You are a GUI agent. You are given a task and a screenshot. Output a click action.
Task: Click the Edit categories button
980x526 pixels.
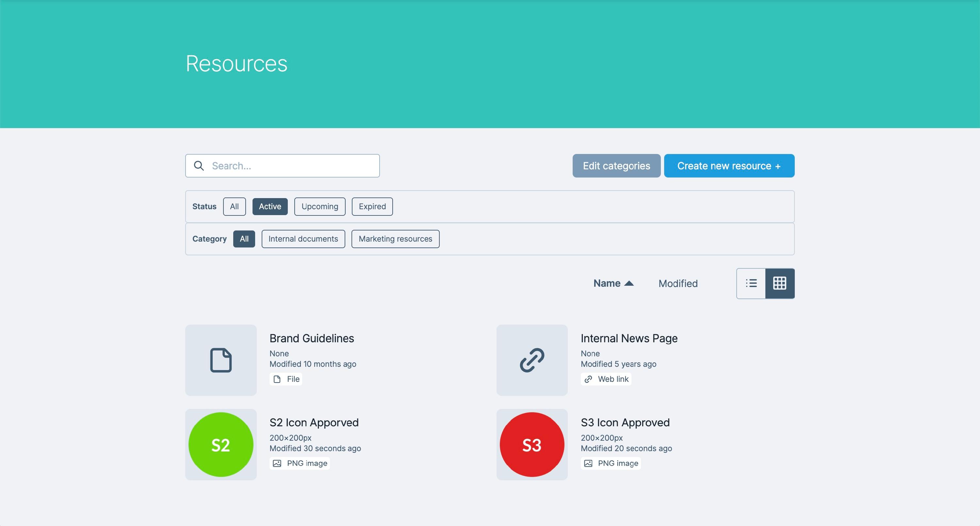click(x=616, y=165)
